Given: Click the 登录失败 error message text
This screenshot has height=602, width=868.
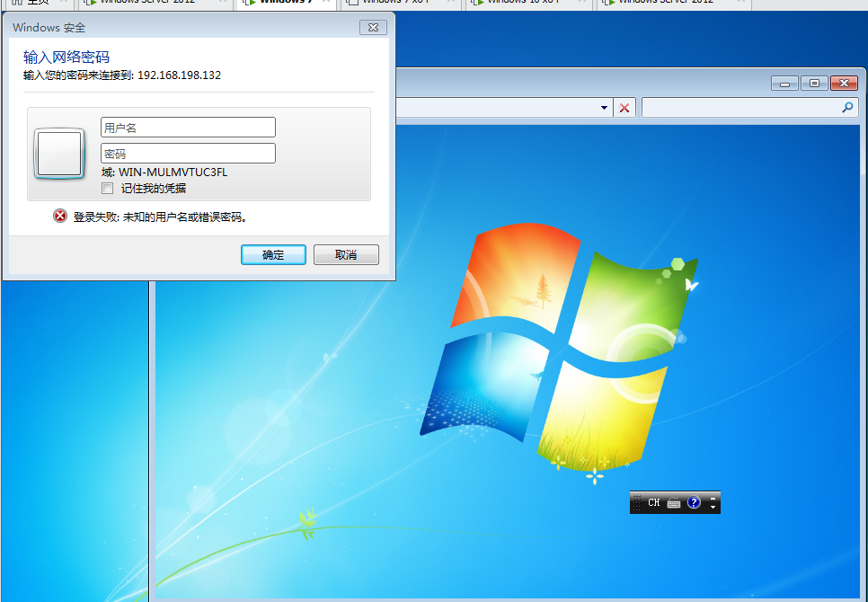Looking at the screenshot, I should (161, 217).
